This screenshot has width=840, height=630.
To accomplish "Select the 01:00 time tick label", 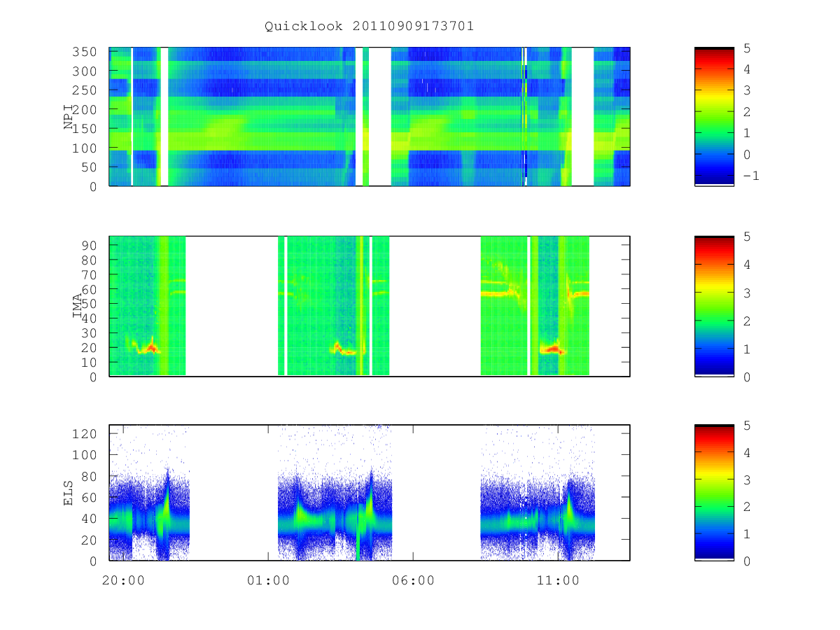I will pos(268,580).
